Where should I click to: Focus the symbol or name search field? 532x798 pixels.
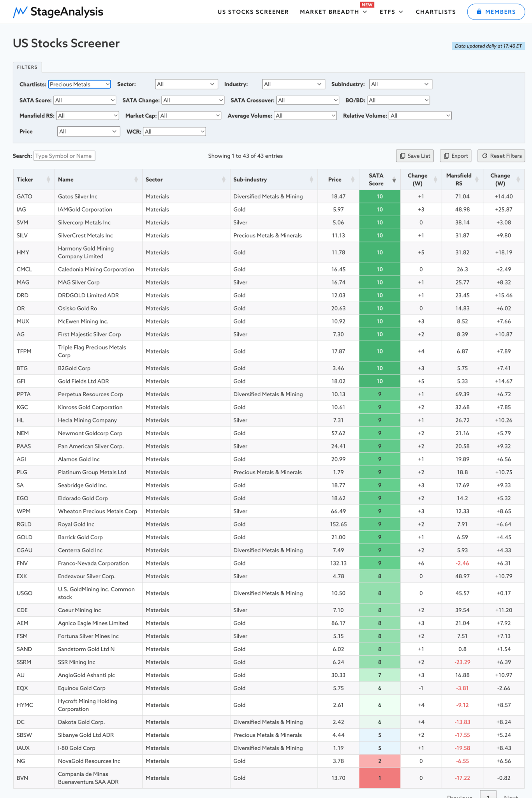point(64,156)
